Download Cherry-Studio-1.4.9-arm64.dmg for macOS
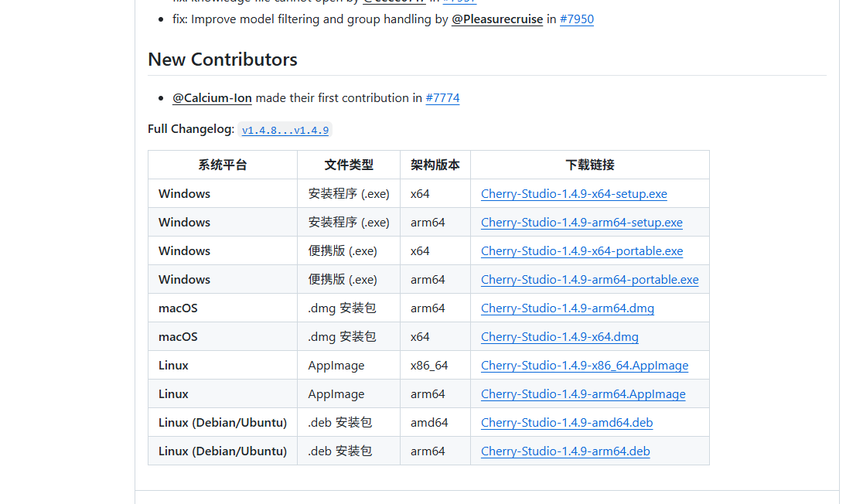Screen dimensions: 846x504 pos(567,308)
